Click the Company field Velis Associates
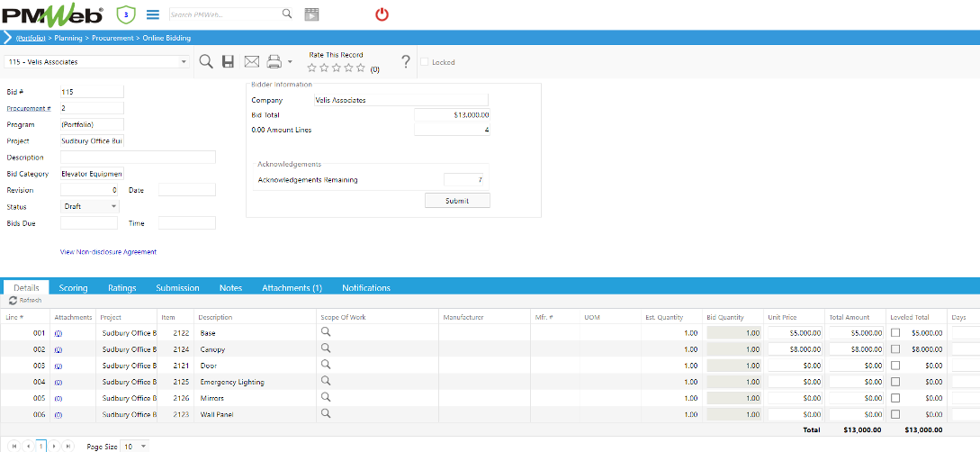 point(400,100)
